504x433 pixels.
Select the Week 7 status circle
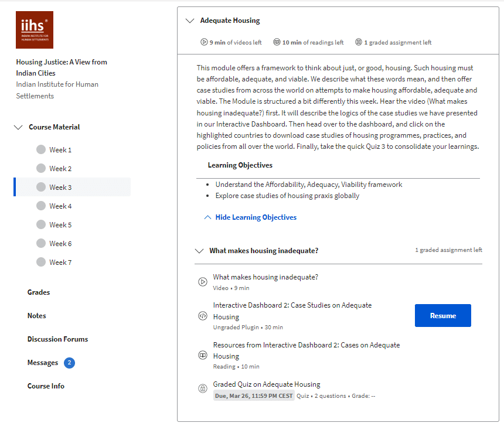tap(41, 262)
